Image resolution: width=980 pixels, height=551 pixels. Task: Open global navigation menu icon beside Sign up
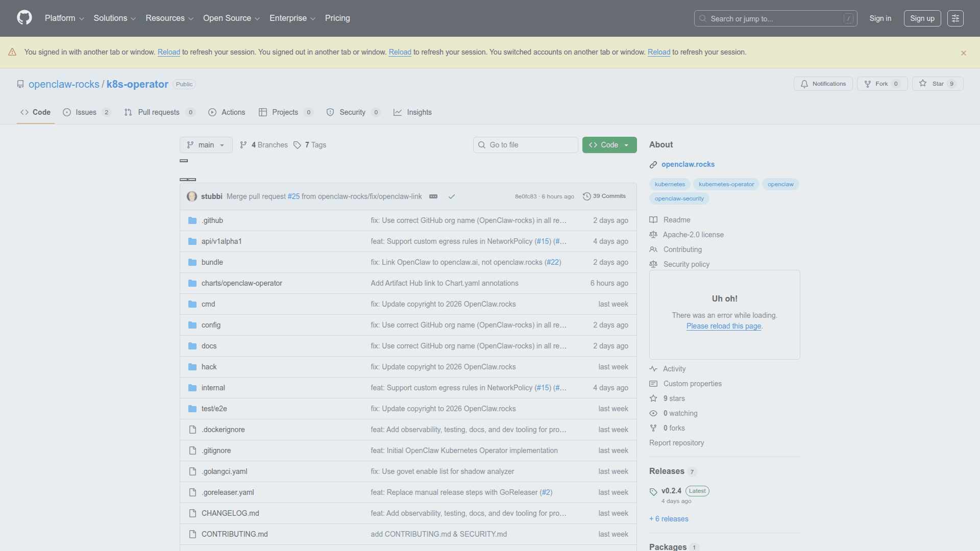[955, 18]
